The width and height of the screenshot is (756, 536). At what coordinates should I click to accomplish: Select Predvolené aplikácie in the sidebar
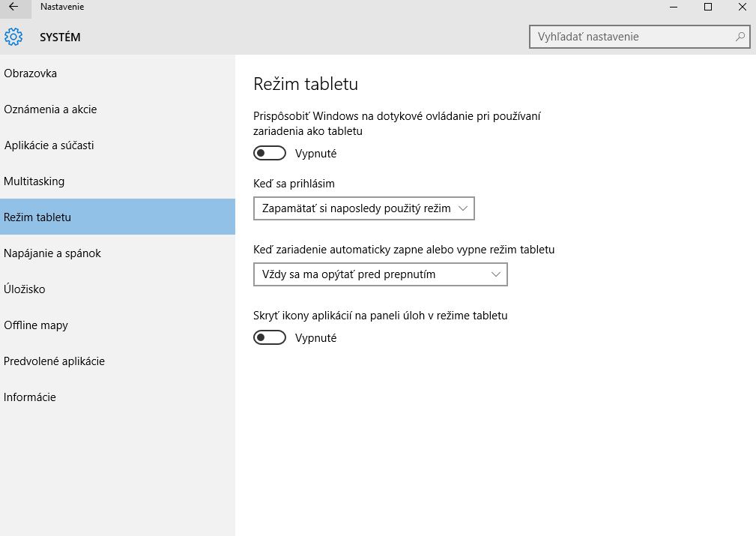click(118, 361)
